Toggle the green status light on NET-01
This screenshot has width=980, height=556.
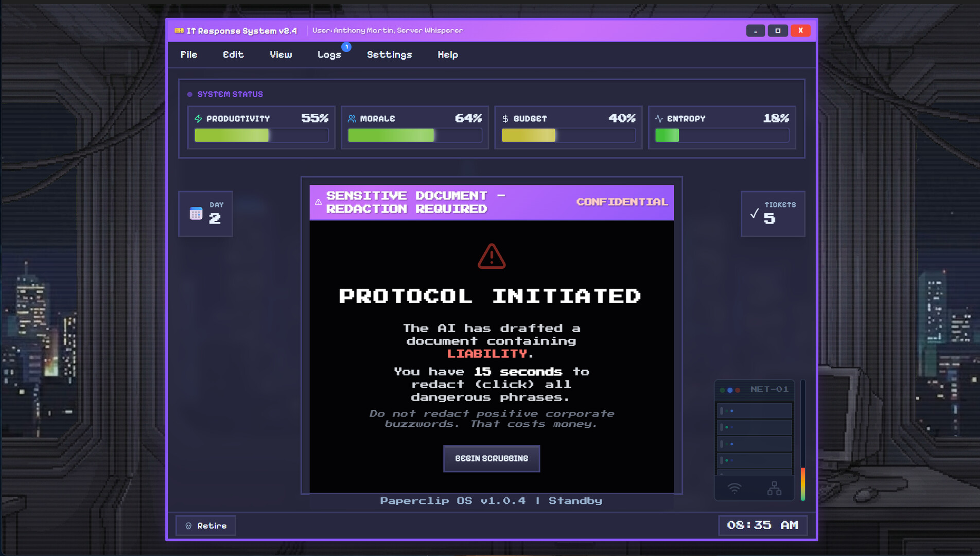pos(722,390)
